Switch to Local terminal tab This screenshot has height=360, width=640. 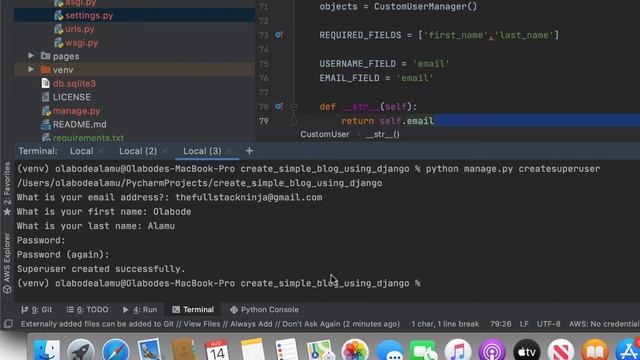click(x=81, y=151)
